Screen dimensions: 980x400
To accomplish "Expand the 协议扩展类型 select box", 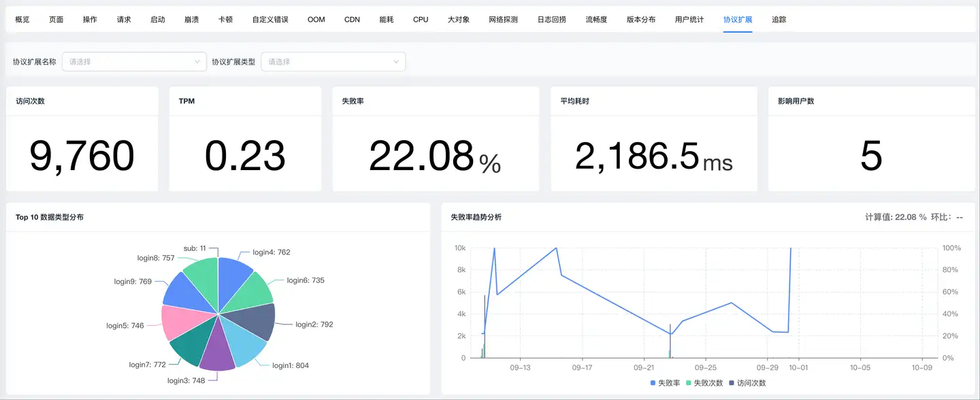I will pyautogui.click(x=332, y=62).
